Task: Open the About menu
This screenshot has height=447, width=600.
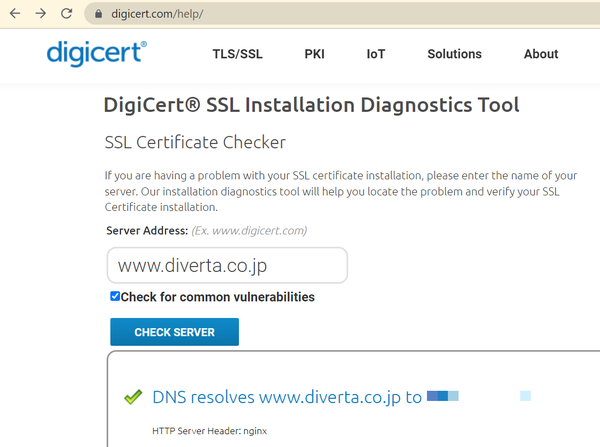Action: point(541,54)
